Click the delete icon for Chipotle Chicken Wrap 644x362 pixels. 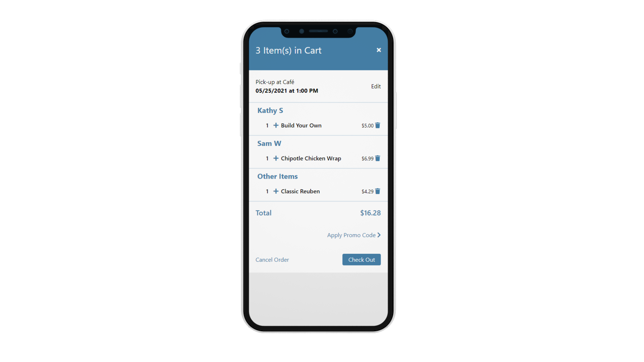pos(377,158)
